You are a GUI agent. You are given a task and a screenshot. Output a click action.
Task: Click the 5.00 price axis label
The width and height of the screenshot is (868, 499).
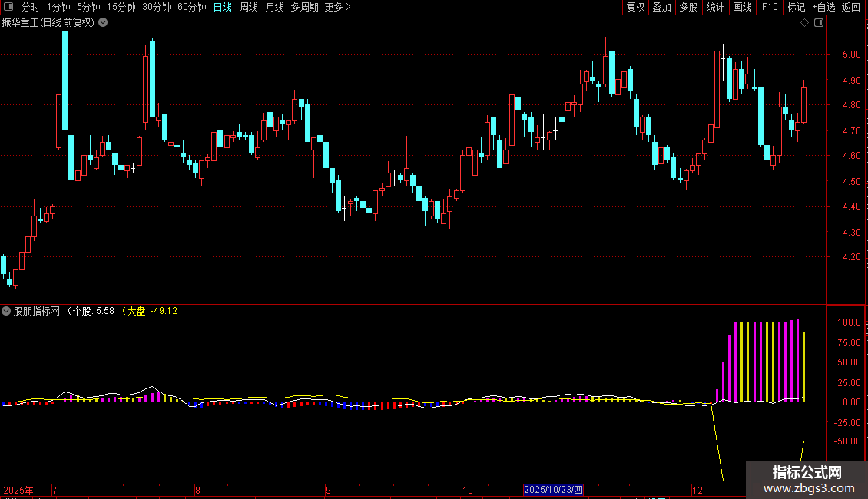point(851,55)
